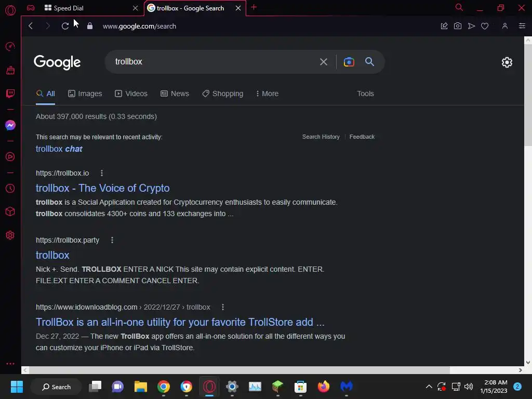Screen dimensions: 532x399
Task: Switch to Images results
Action: [85, 94]
